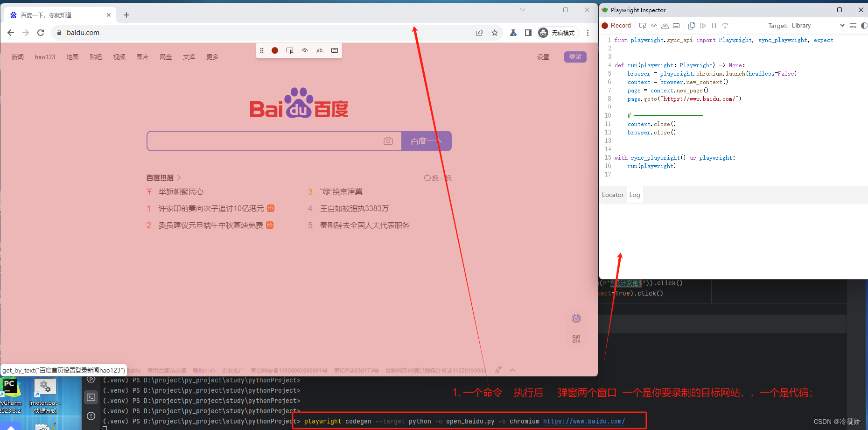The height and width of the screenshot is (430, 868).
Task: Open hot topic 许家印前妻向次子追讨10亿港元
Action: (x=211, y=209)
